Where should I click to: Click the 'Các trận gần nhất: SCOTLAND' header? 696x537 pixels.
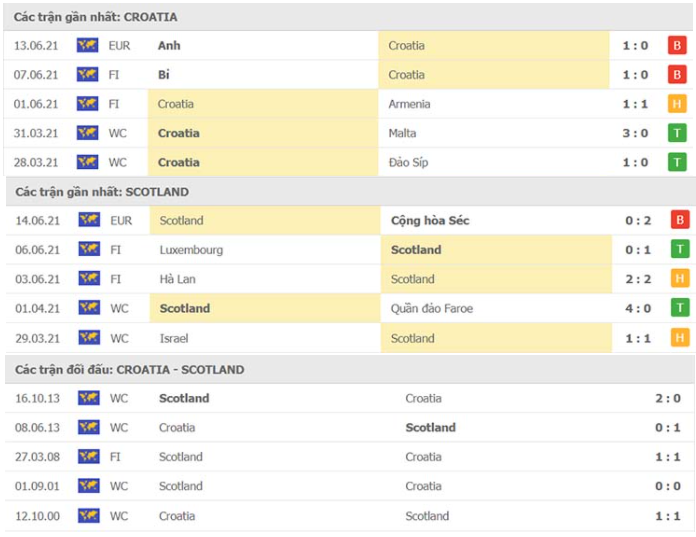102,192
